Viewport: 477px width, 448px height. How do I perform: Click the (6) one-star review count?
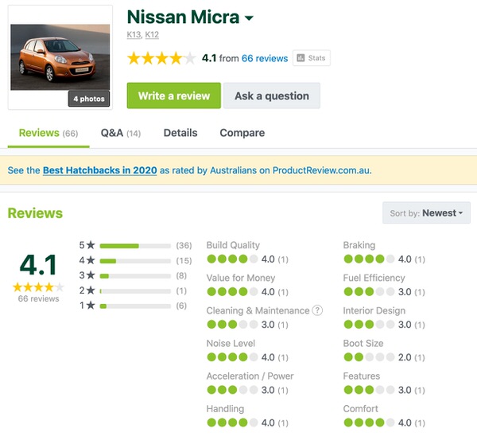tap(181, 306)
